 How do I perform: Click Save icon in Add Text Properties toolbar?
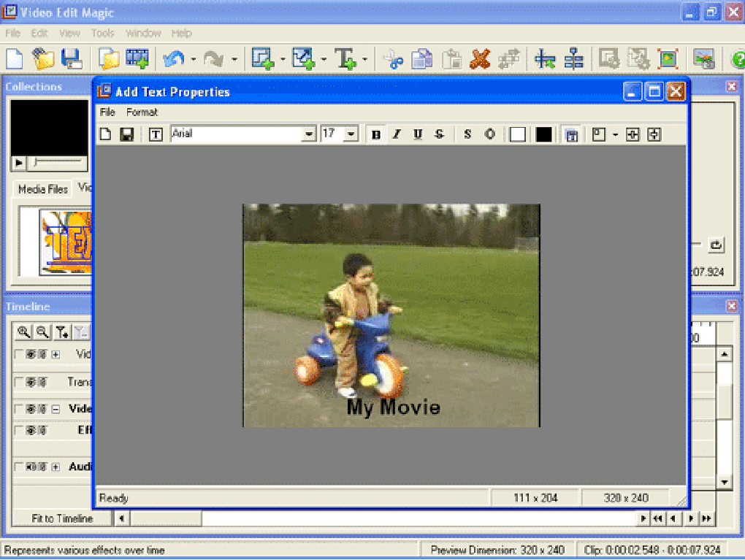(127, 134)
